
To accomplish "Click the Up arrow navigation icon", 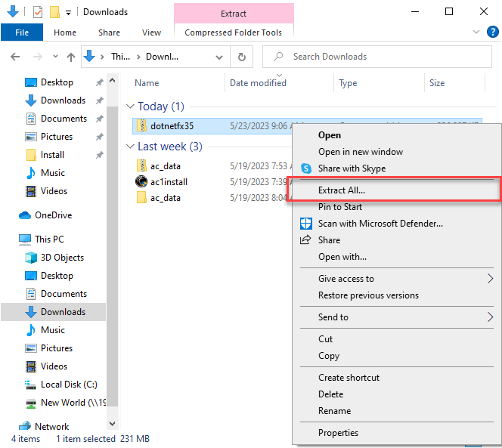I will (71, 57).
